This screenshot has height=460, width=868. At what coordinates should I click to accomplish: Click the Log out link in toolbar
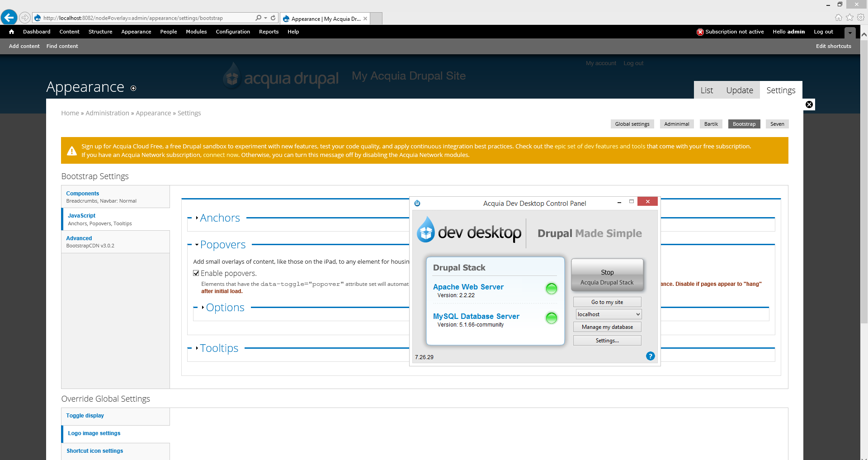pos(823,32)
